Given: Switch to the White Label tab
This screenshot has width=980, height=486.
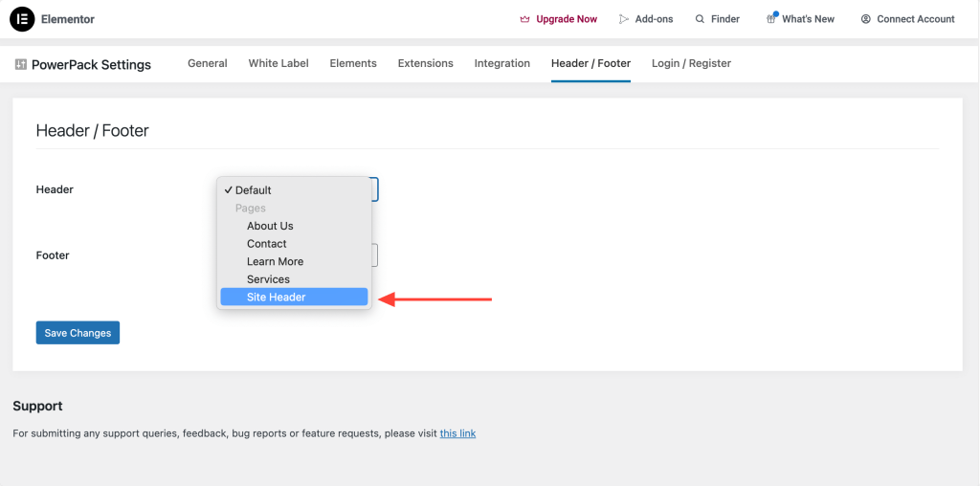Looking at the screenshot, I should 278,63.
